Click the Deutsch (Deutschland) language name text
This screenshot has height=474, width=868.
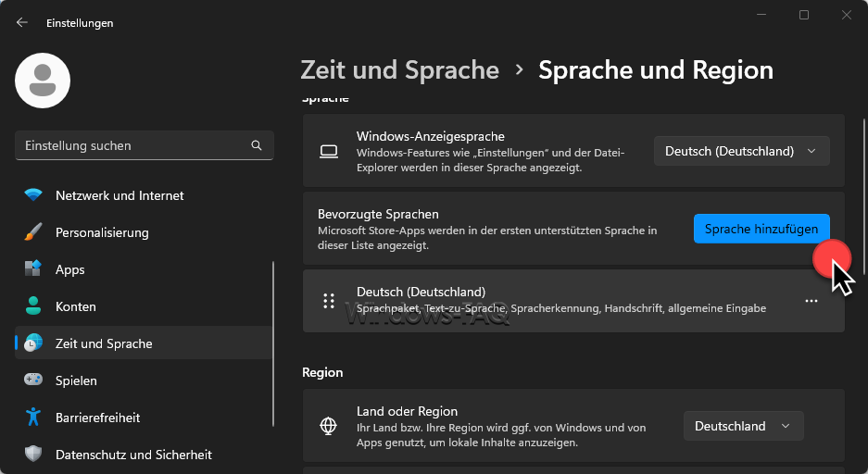point(421,292)
